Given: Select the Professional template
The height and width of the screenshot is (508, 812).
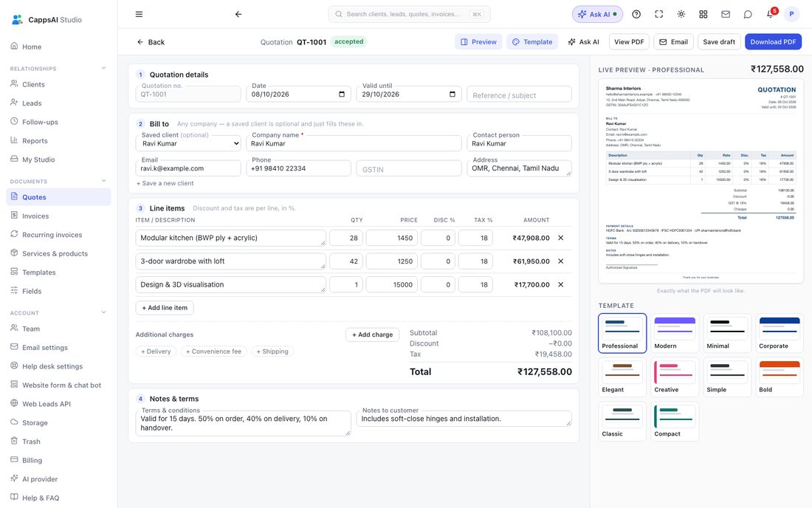Looking at the screenshot, I should (622, 333).
